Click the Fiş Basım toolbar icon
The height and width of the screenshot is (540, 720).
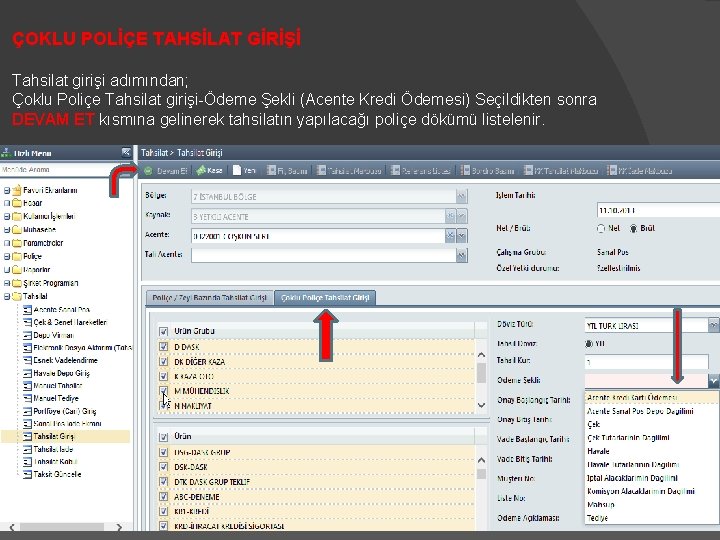(x=271, y=170)
